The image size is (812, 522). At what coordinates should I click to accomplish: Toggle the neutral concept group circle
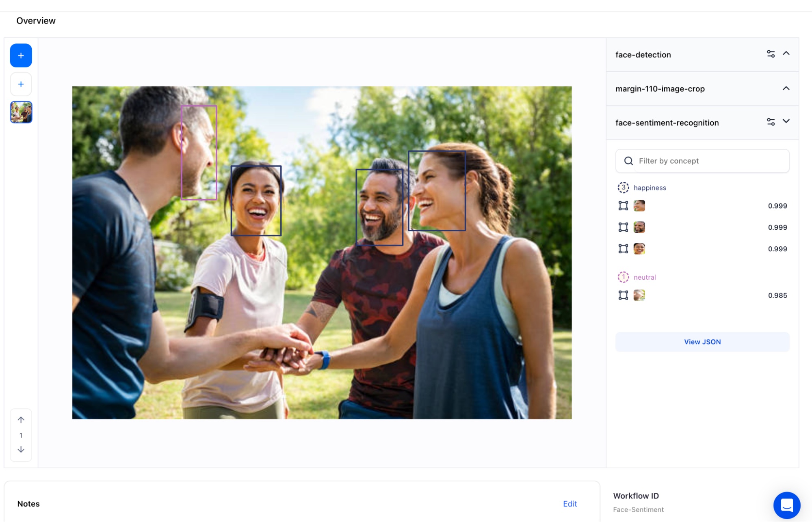(x=623, y=277)
